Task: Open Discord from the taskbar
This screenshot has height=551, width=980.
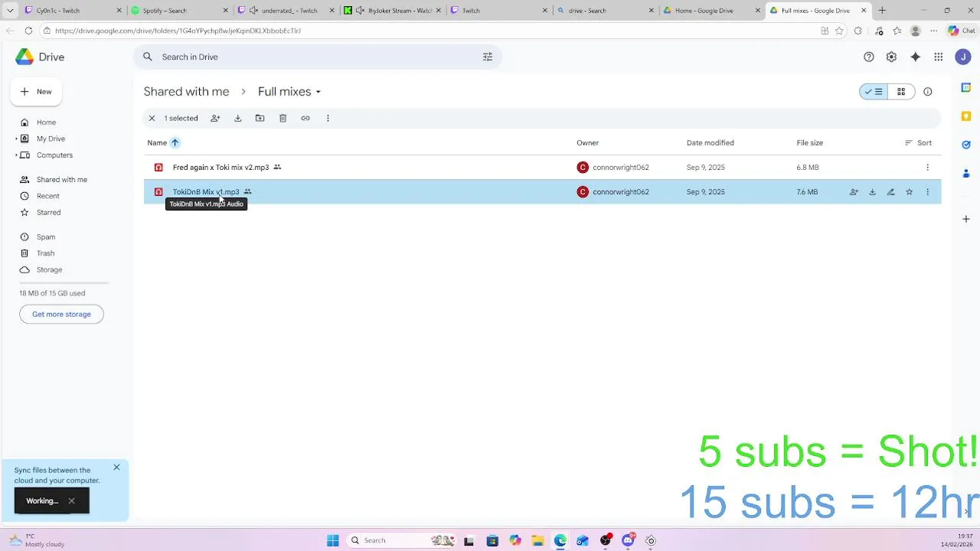Action: pyautogui.click(x=629, y=540)
